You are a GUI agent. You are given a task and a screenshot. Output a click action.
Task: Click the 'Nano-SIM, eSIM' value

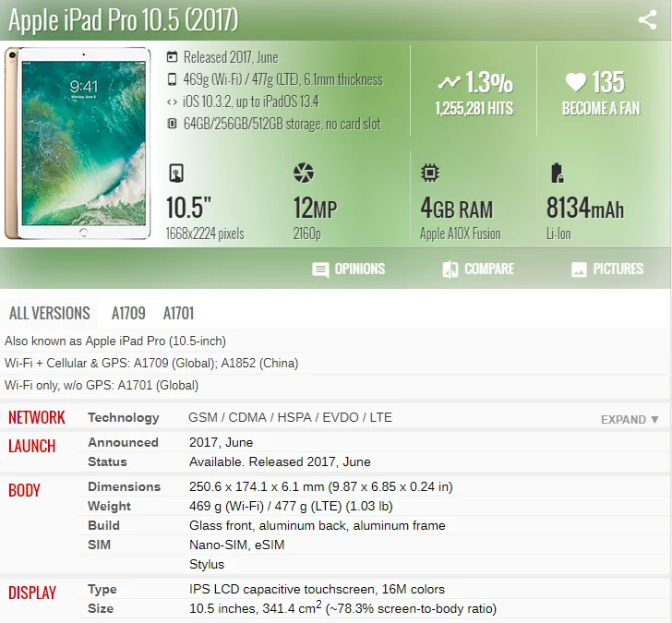pos(237,545)
